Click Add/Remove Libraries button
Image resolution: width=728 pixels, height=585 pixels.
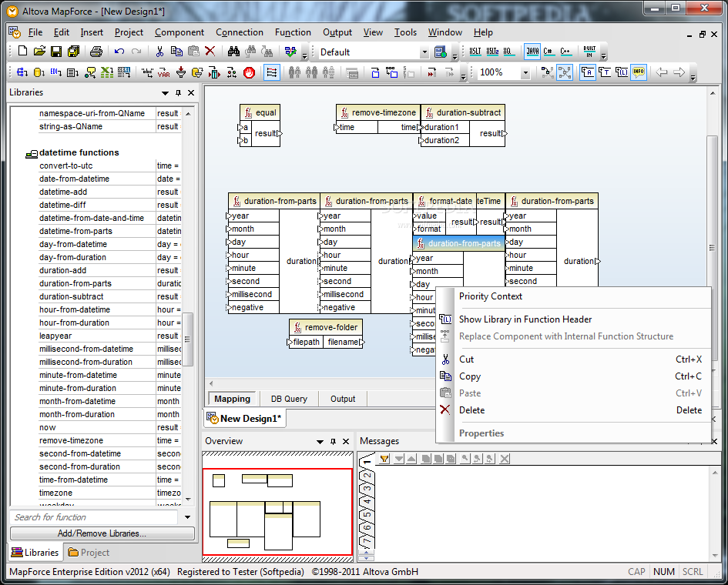point(102,533)
